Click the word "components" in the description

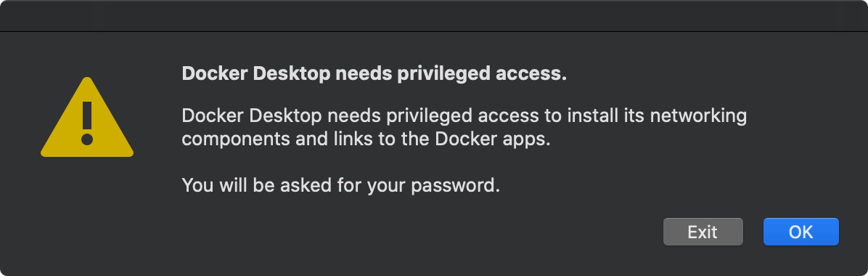coord(236,140)
